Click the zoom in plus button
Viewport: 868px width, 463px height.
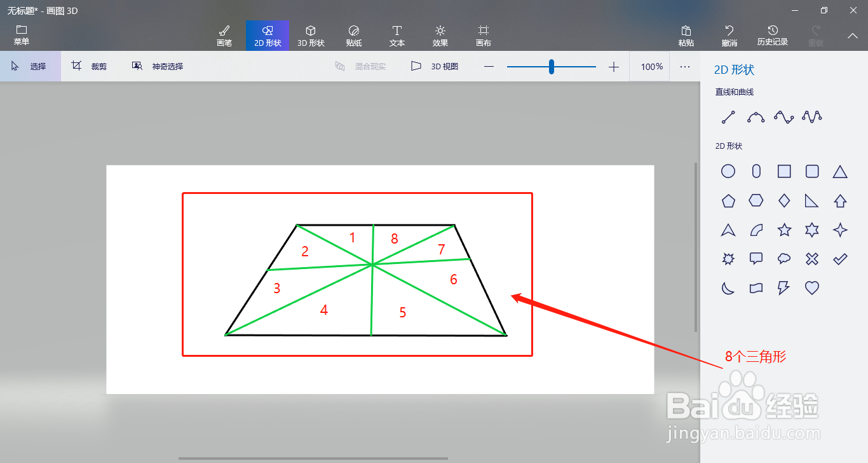coord(613,67)
